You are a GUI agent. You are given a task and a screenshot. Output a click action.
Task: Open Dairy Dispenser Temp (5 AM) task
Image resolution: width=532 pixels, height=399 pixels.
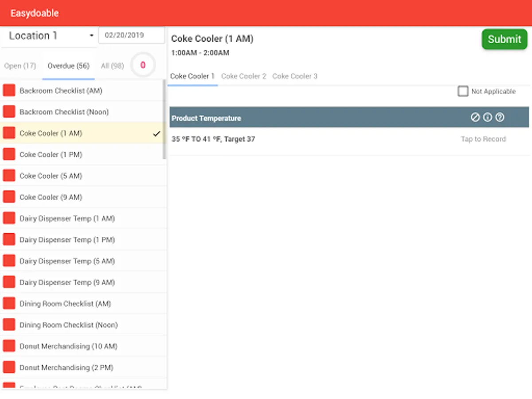(x=83, y=261)
